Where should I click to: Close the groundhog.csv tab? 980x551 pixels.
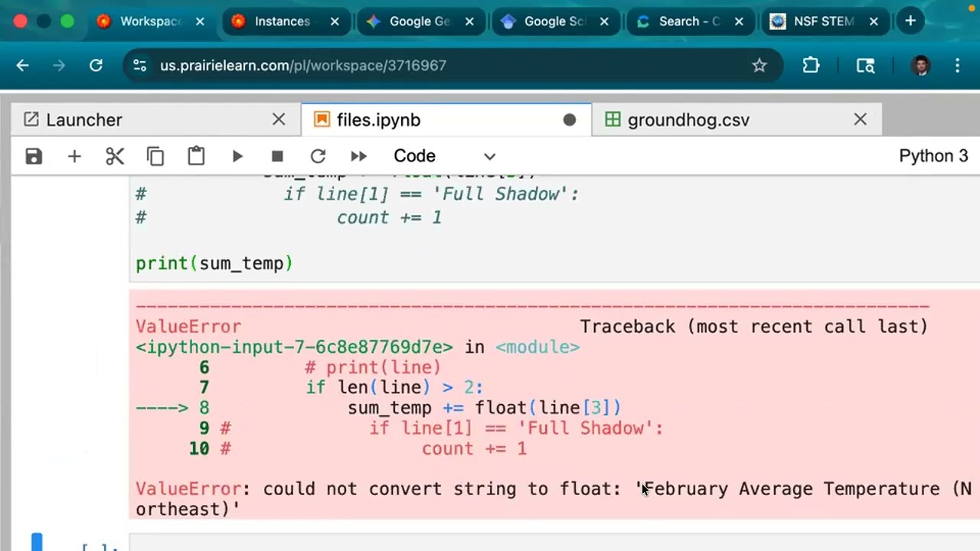[861, 120]
